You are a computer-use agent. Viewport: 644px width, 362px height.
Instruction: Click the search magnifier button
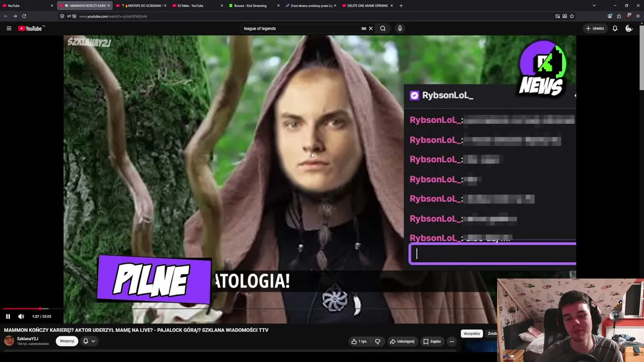pos(383,29)
